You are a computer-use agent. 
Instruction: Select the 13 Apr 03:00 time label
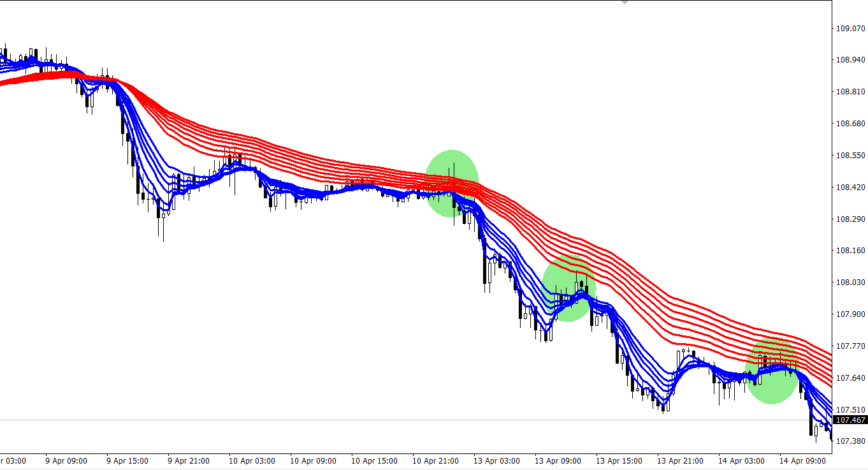click(x=497, y=460)
